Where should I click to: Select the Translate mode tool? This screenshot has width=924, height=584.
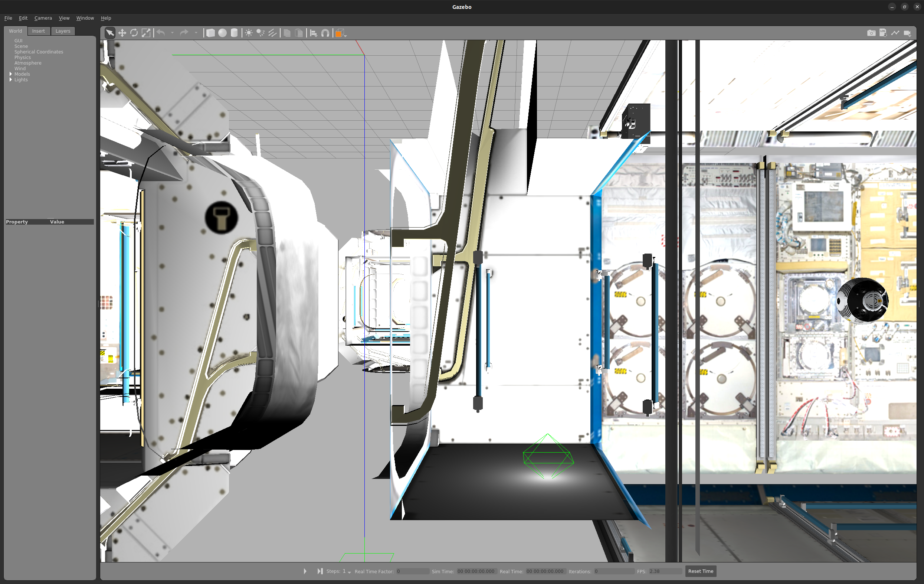click(x=122, y=33)
